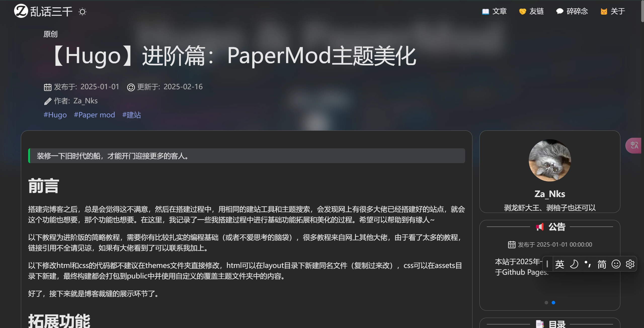The width and height of the screenshot is (644, 328).
Task: Click the 拓展功能 heading
Action: click(59, 321)
